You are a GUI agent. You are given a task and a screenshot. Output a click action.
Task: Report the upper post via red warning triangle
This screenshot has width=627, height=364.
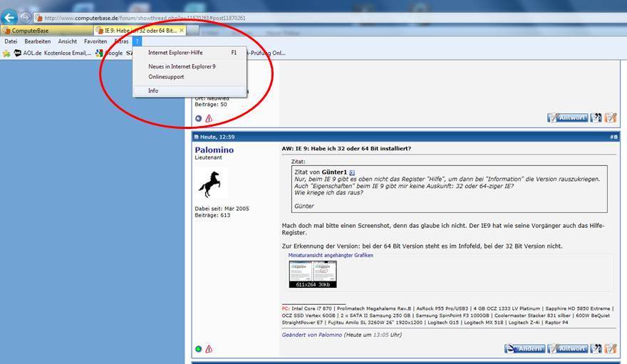point(209,118)
